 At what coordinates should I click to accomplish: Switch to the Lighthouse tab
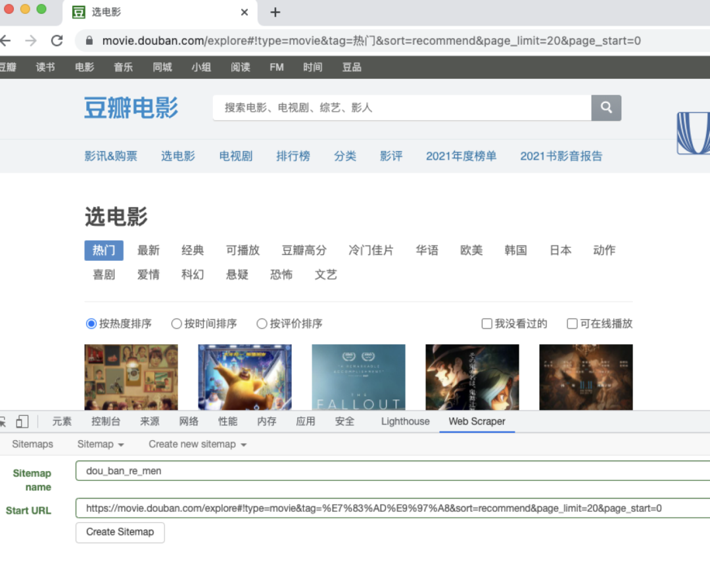[x=405, y=422]
